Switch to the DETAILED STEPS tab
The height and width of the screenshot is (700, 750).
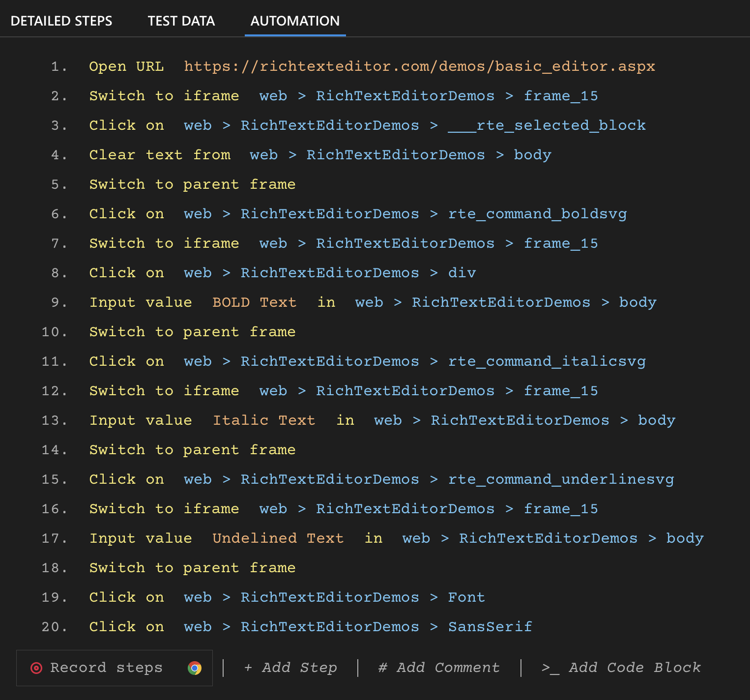pyautogui.click(x=62, y=21)
